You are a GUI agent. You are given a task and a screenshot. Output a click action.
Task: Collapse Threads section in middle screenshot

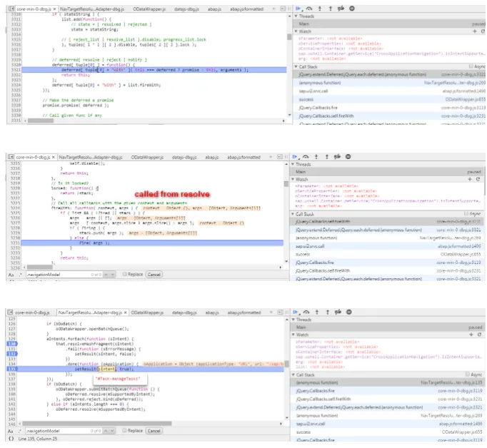(293, 164)
